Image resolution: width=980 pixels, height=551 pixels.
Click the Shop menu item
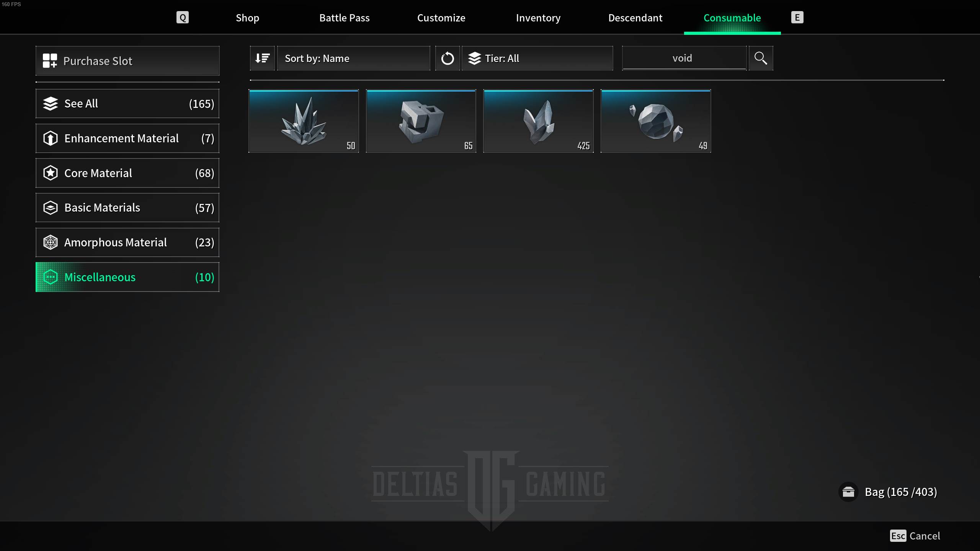tap(247, 18)
